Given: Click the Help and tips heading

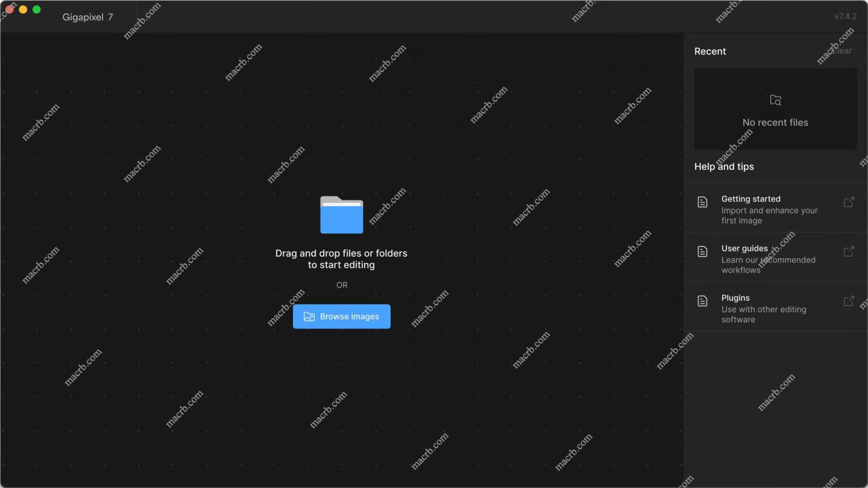Looking at the screenshot, I should coord(724,167).
